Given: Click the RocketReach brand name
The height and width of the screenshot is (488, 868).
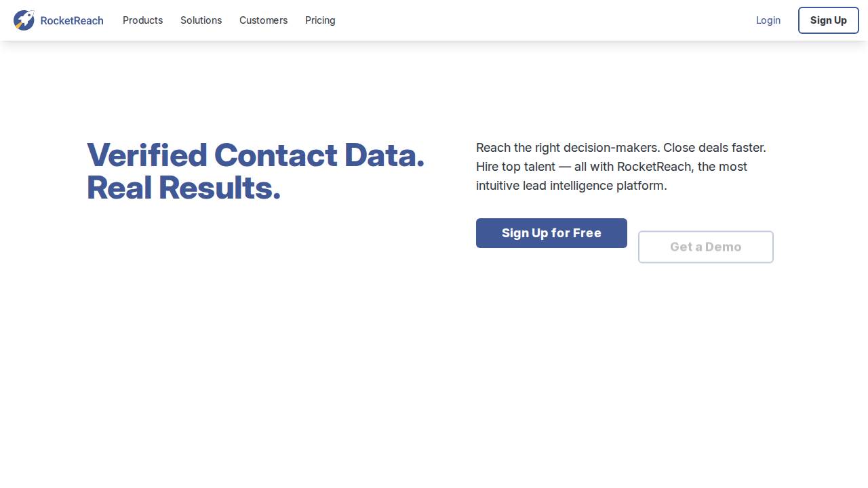Looking at the screenshot, I should tap(72, 20).
